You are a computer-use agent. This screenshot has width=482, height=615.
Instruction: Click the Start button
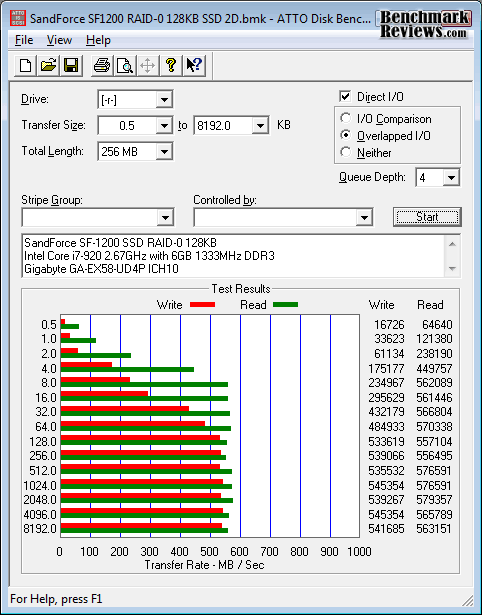[427, 217]
